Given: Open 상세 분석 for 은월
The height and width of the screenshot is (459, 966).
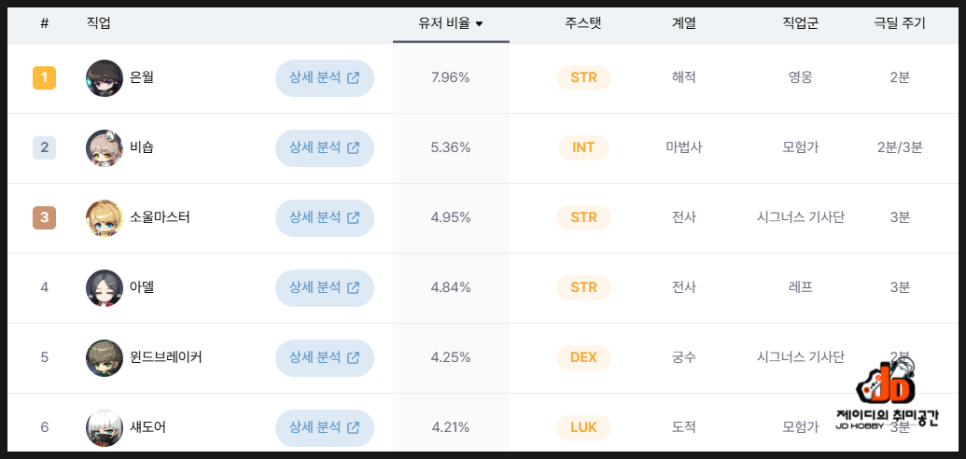Looking at the screenshot, I should [325, 78].
